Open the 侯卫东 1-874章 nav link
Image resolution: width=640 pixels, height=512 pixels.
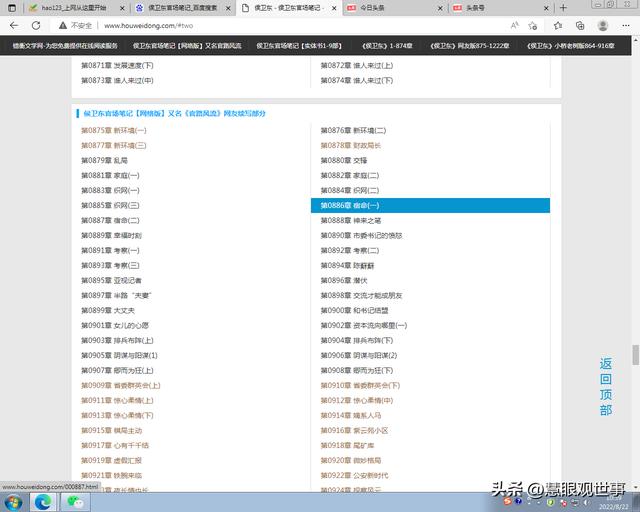pyautogui.click(x=387, y=46)
